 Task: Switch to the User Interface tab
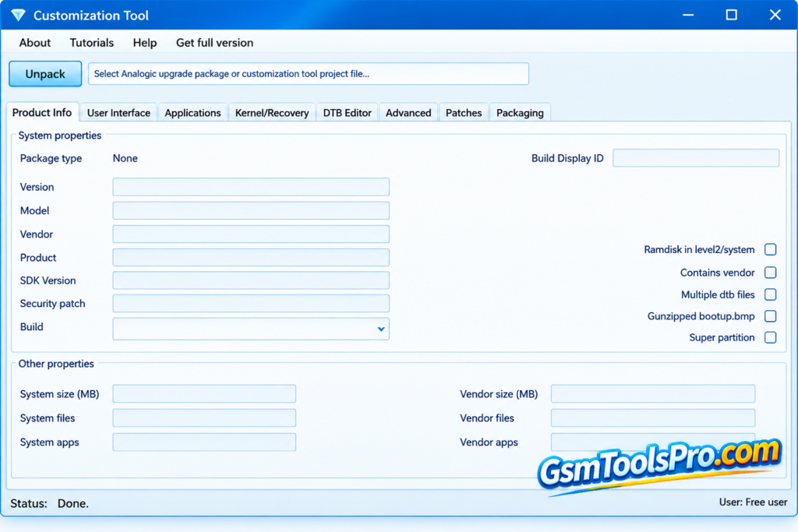click(x=118, y=113)
